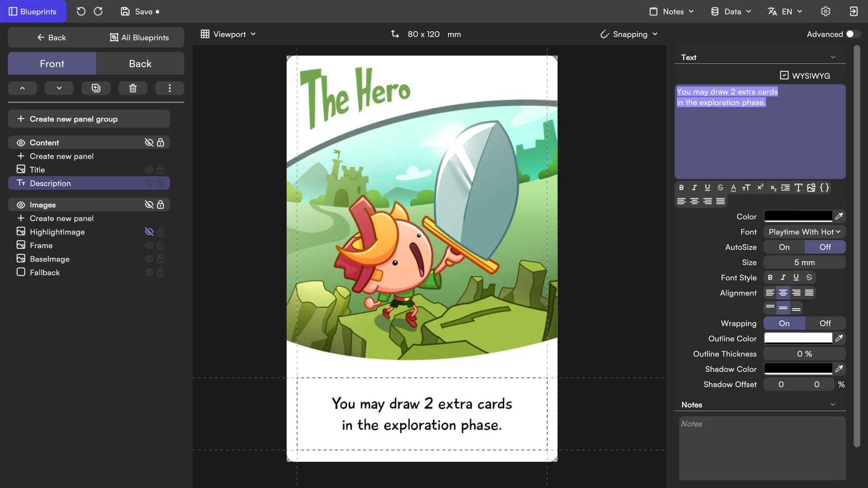Image resolution: width=868 pixels, height=488 pixels.
Task: Toggle visibility of the Frame panel
Action: tap(149, 245)
